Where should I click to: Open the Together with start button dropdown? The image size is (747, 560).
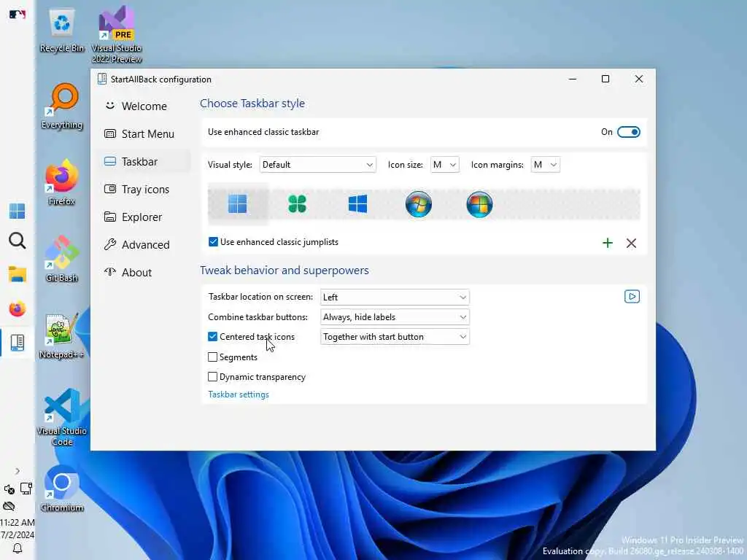395,337
